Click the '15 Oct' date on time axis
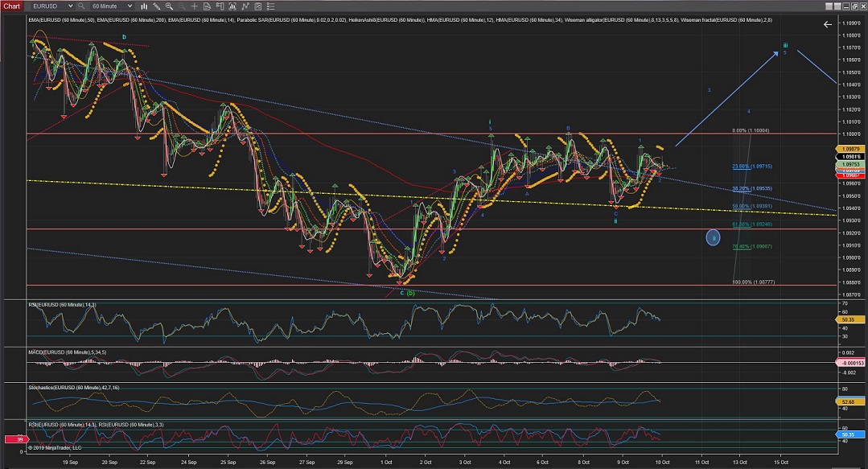This screenshot has height=469, width=868. point(781,463)
